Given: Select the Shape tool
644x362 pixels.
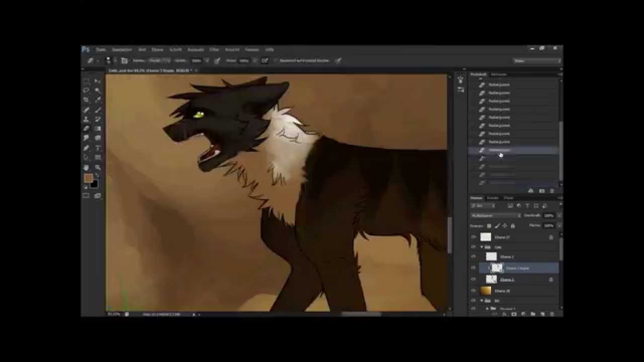Looking at the screenshot, I should coord(98,157).
